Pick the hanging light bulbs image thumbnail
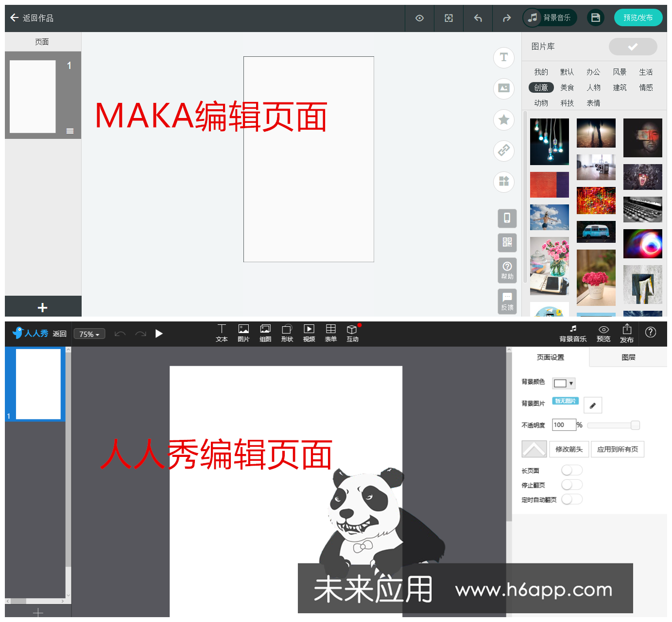Image resolution: width=672 pixels, height=622 pixels. point(549,142)
